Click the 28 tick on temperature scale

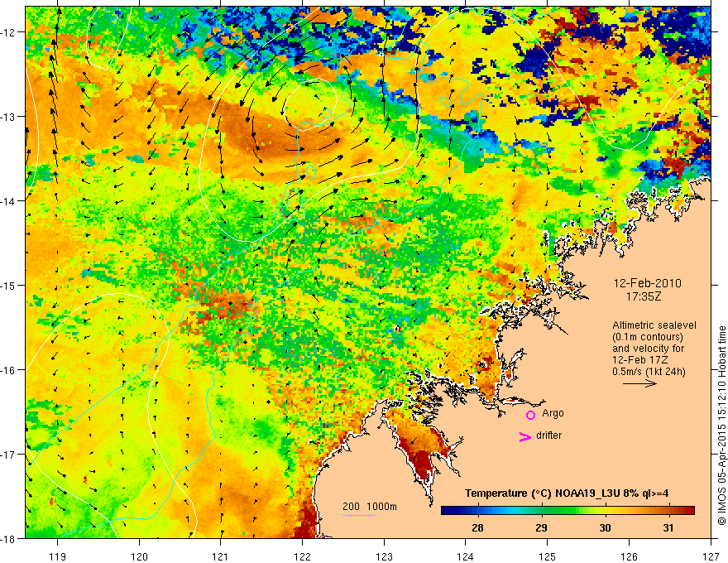coord(477,527)
